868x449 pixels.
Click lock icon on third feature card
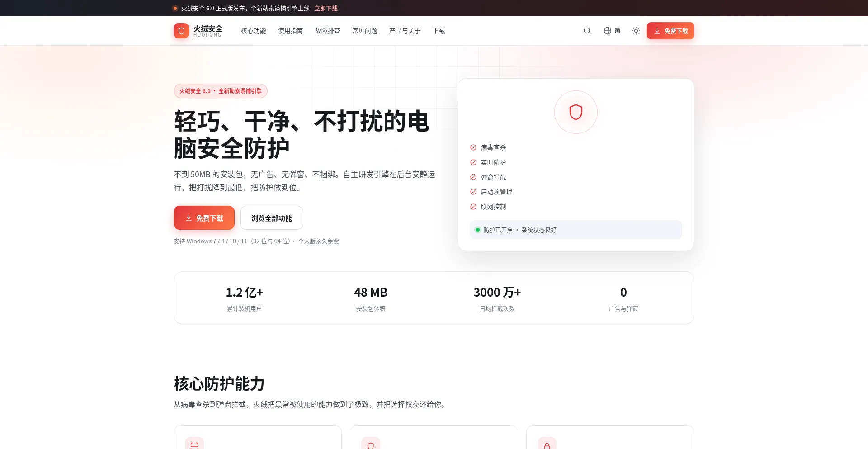(x=547, y=445)
